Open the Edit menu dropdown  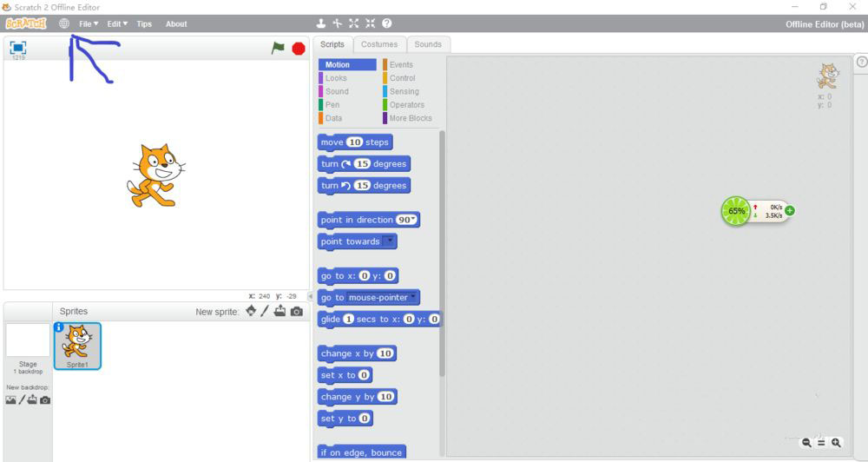(x=116, y=23)
